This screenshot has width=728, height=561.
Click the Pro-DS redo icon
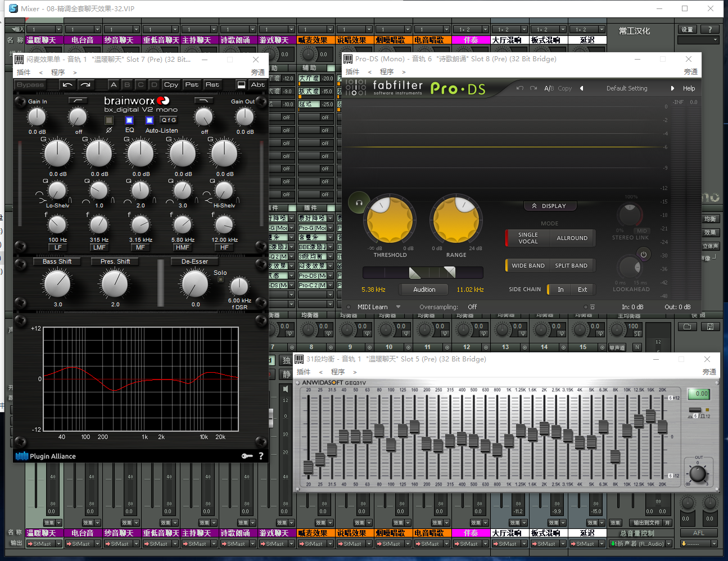pos(533,88)
